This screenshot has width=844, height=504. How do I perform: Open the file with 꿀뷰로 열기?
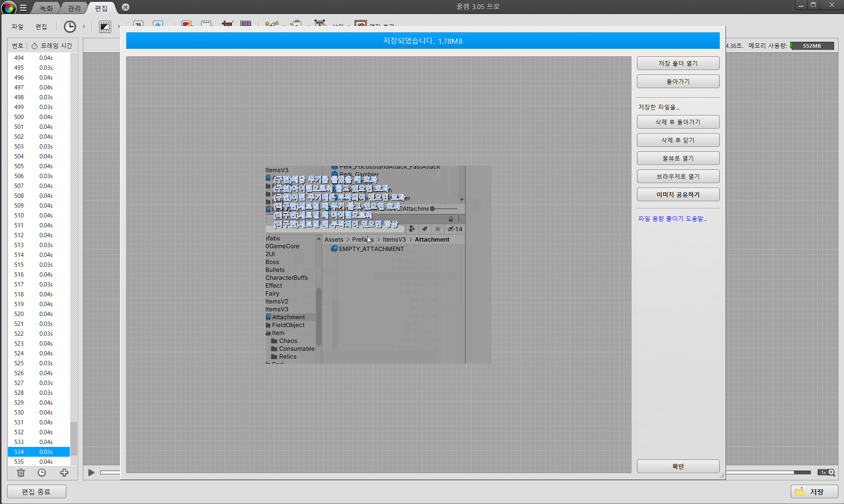pos(678,158)
